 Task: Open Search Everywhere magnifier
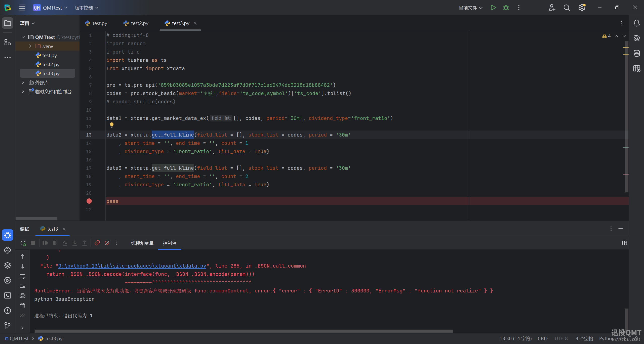pyautogui.click(x=567, y=8)
